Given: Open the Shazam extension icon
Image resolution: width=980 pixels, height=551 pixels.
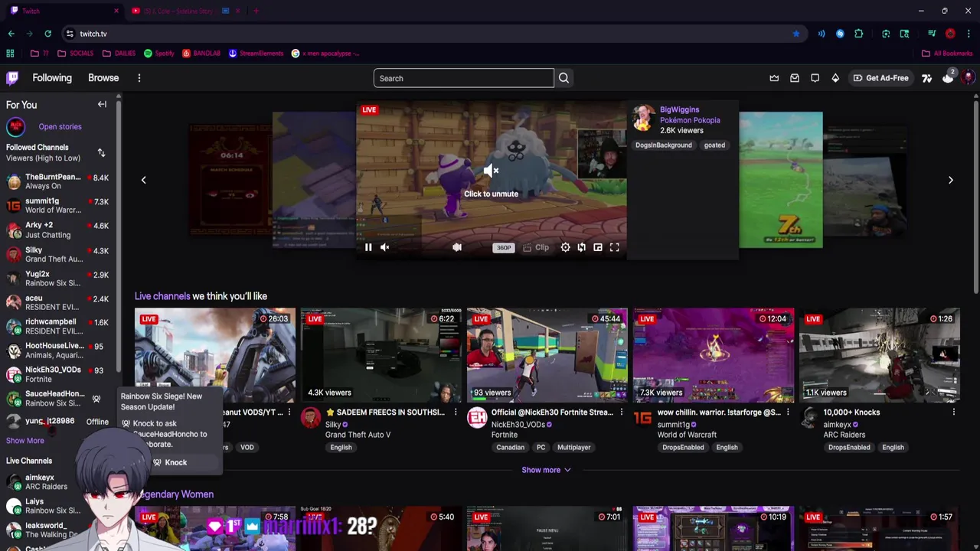Looking at the screenshot, I should point(840,34).
